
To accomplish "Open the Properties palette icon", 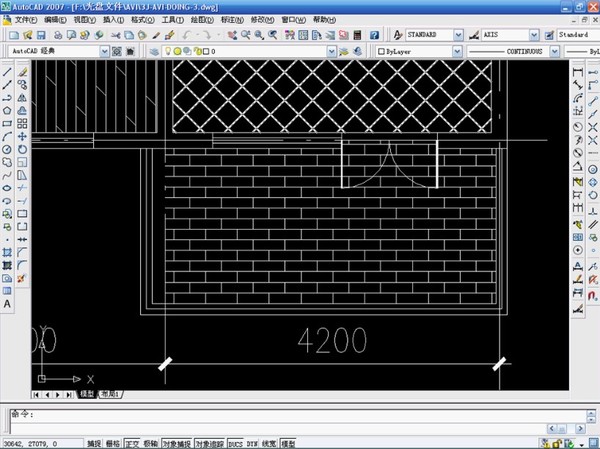I will [290, 35].
